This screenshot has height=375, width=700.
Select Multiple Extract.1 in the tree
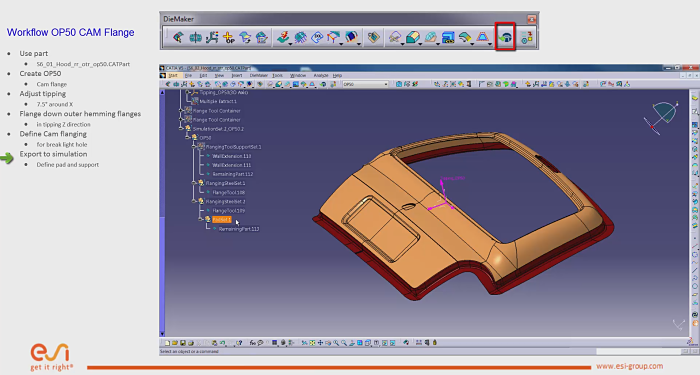(218, 101)
